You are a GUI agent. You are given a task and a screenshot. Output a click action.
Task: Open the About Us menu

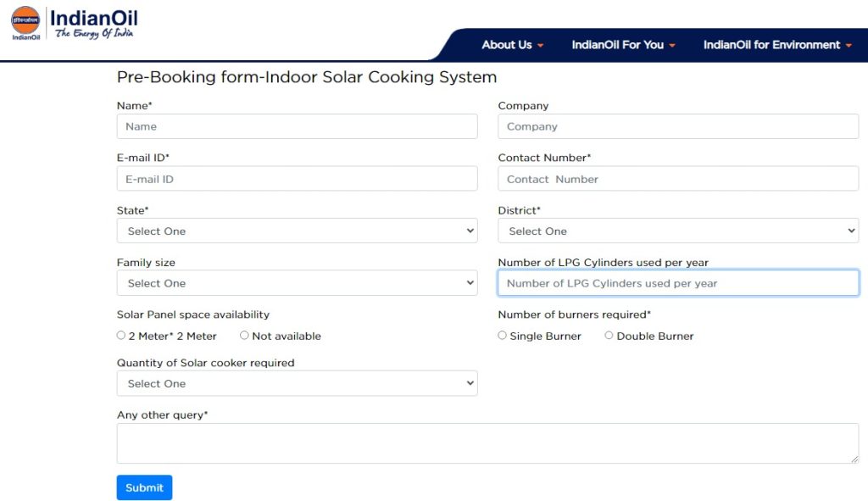coord(512,45)
